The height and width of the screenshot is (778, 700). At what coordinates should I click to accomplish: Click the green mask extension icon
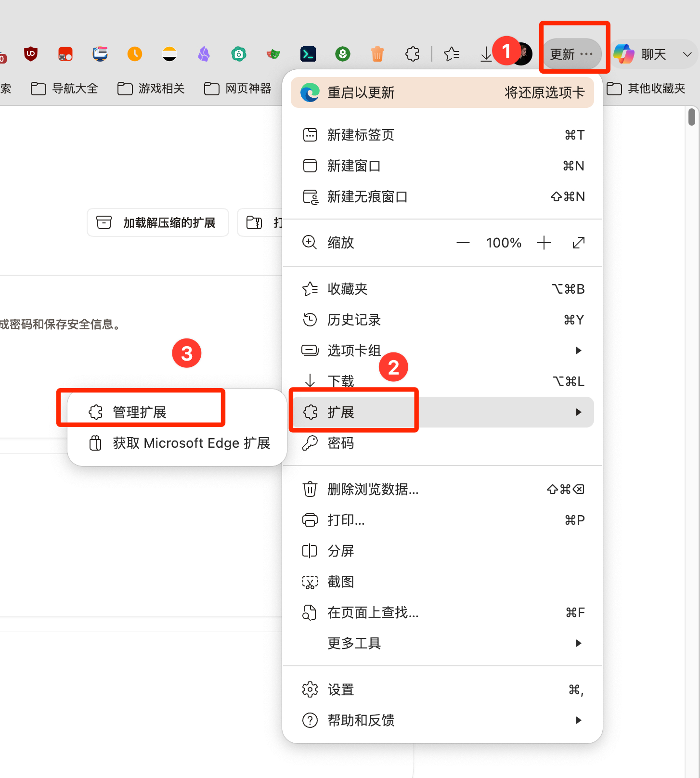[273, 53]
